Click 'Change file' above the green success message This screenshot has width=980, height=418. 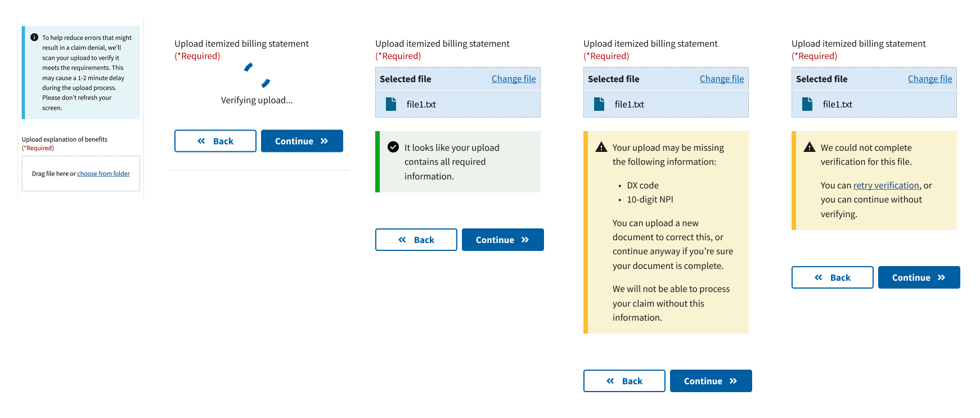[514, 79]
